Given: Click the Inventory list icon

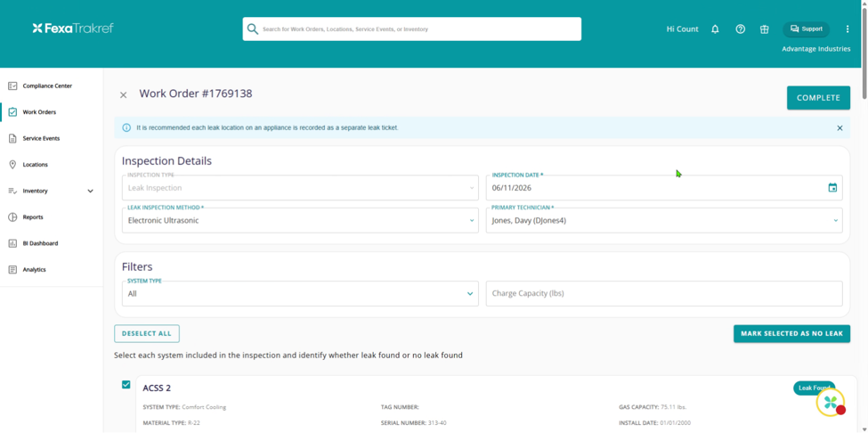Looking at the screenshot, I should click(x=12, y=191).
